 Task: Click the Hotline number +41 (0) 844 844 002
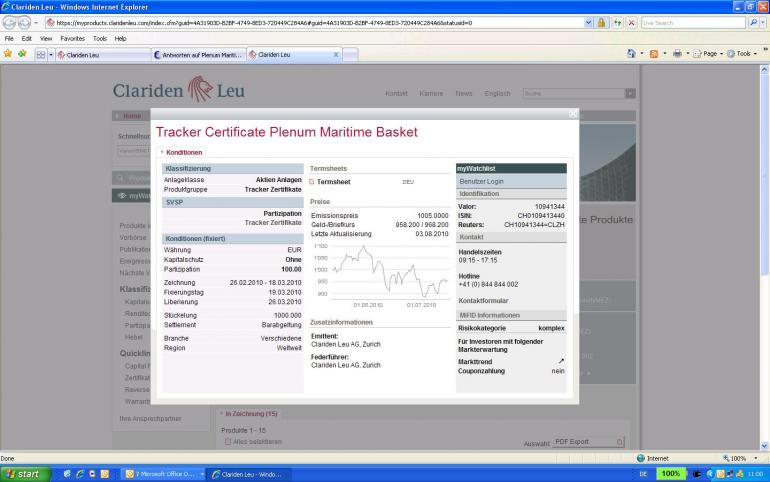[488, 285]
